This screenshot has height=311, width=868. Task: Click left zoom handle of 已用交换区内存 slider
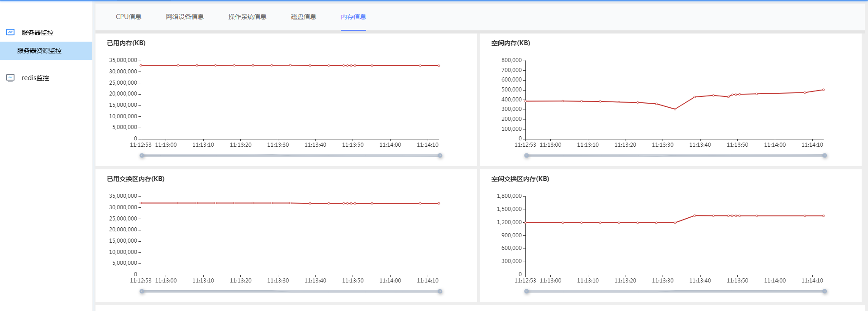click(142, 292)
